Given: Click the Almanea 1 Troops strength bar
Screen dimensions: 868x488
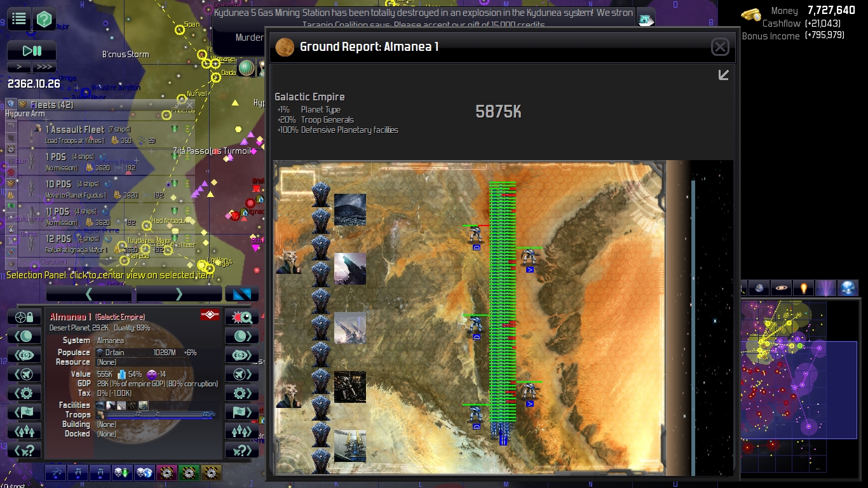Looking at the screenshot, I should tap(156, 414).
